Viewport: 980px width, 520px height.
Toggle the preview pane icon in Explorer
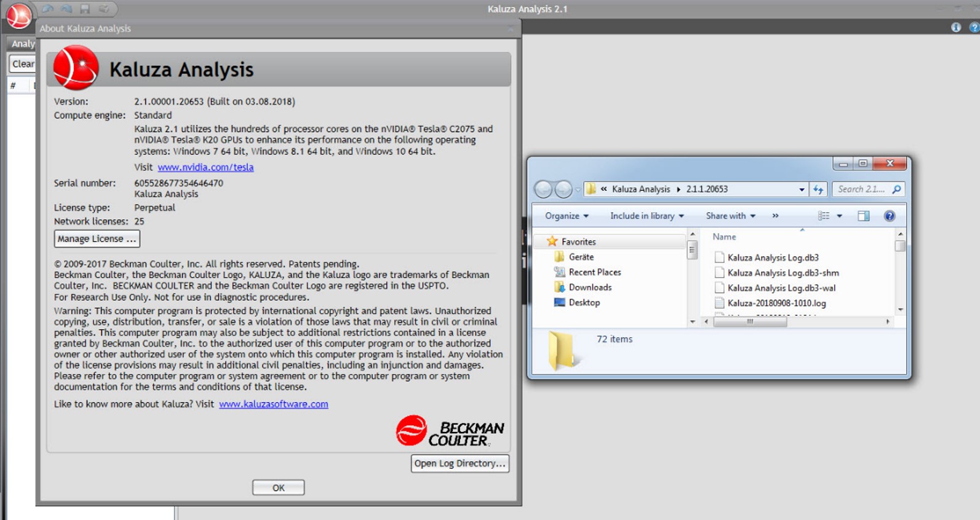[864, 216]
